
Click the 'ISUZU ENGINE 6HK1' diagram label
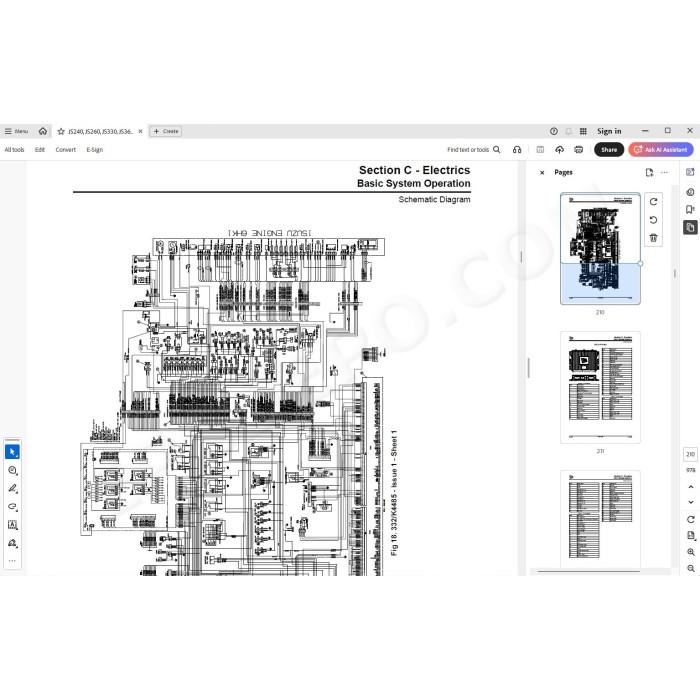[269, 233]
